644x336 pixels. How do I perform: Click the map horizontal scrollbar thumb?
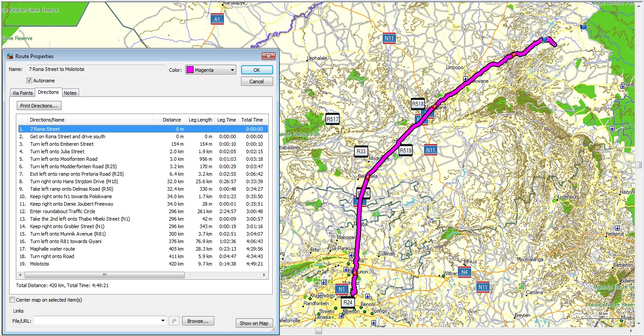pos(319,331)
